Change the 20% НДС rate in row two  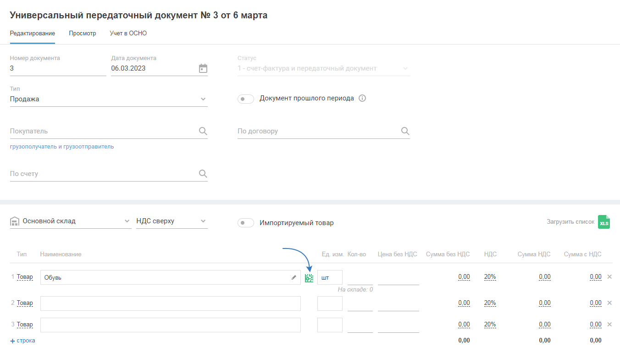(x=490, y=303)
